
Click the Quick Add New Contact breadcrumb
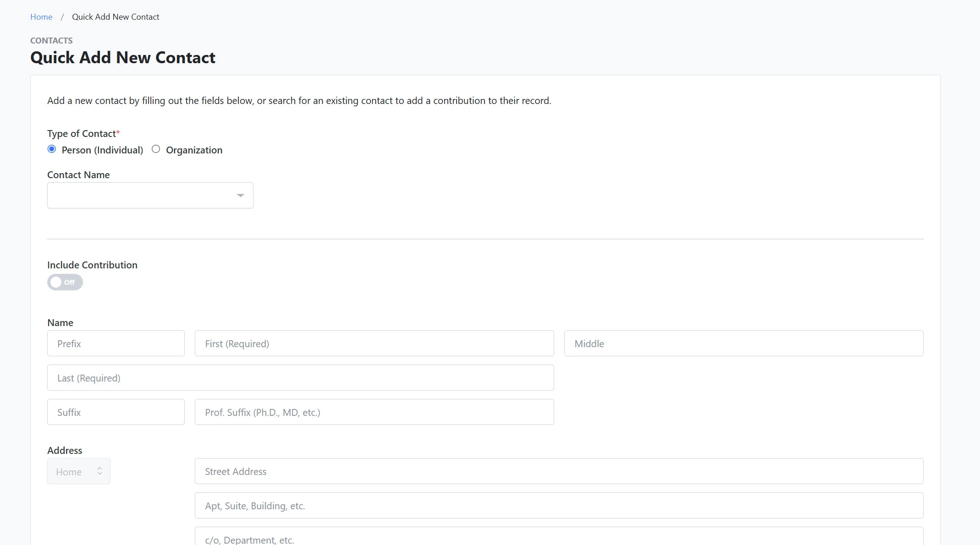116,17
